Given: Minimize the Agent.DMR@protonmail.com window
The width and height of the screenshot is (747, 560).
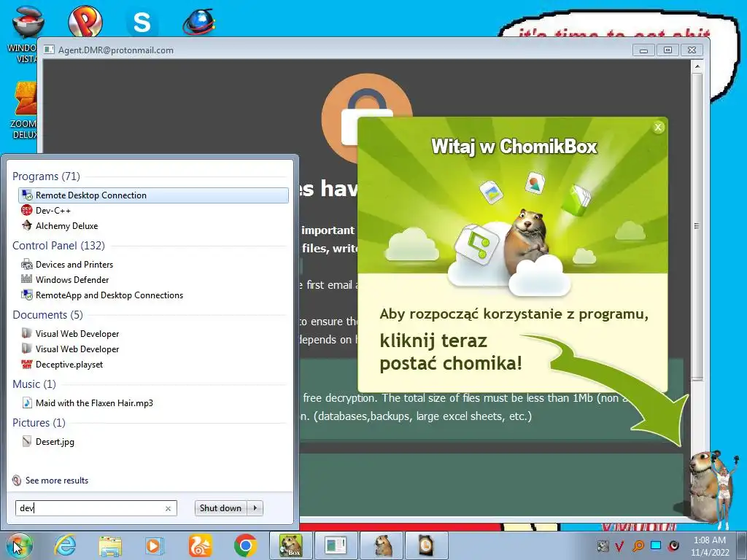Looking at the screenshot, I should [643, 50].
